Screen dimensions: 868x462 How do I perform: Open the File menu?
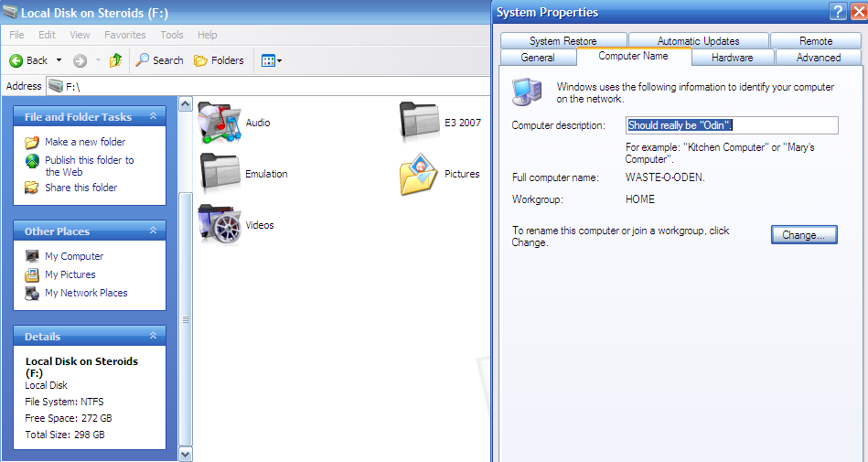click(16, 35)
